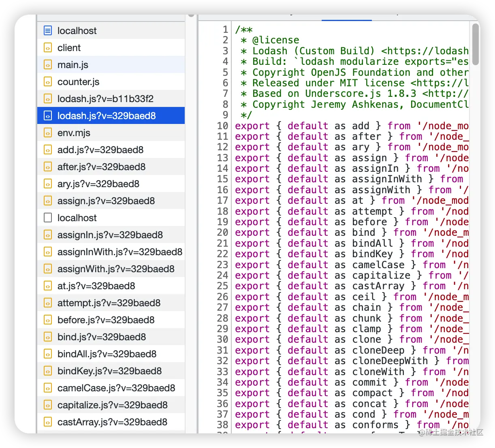Click 'Released under MIT license' on line 6
The width and height of the screenshot is (495, 448).
click(328, 83)
